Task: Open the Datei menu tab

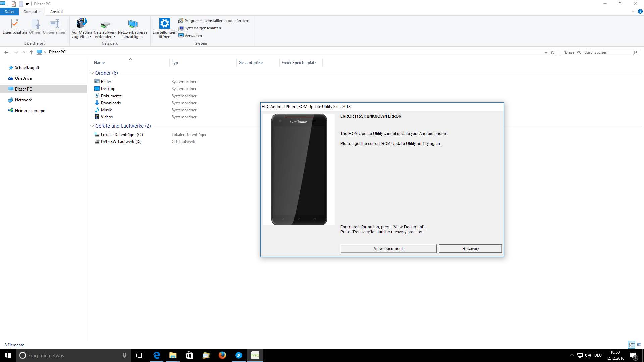Action: click(9, 12)
